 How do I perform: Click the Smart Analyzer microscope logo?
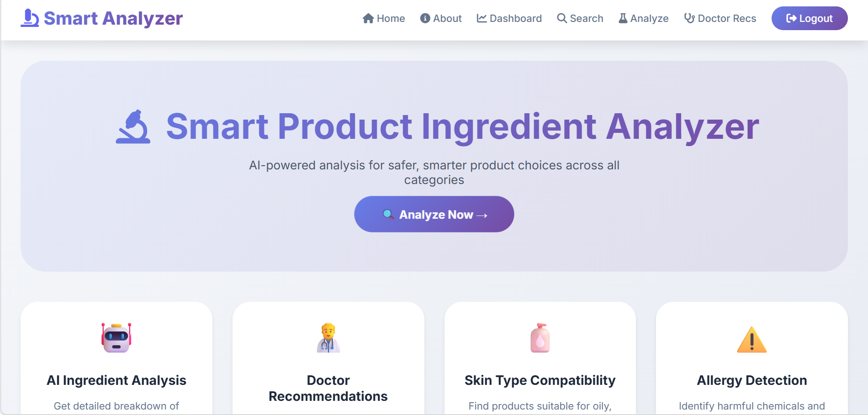pyautogui.click(x=29, y=17)
